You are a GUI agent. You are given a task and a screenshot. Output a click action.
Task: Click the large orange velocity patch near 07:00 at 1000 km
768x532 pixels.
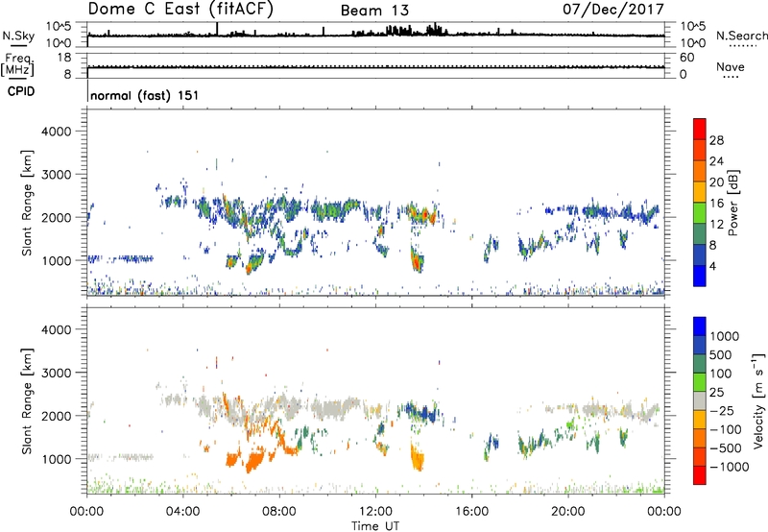[x=253, y=462]
